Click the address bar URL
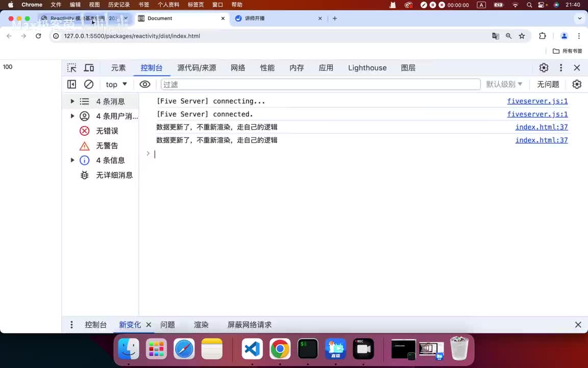 (x=132, y=36)
